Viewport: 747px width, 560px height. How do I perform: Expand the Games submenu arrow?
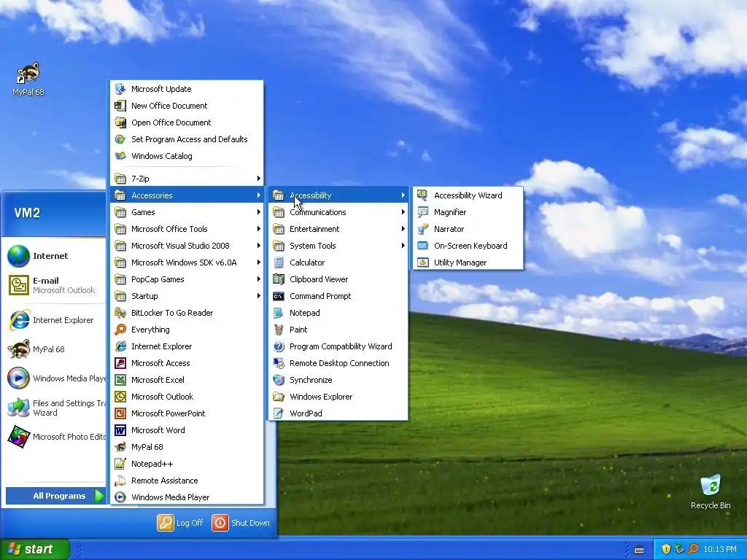click(259, 212)
